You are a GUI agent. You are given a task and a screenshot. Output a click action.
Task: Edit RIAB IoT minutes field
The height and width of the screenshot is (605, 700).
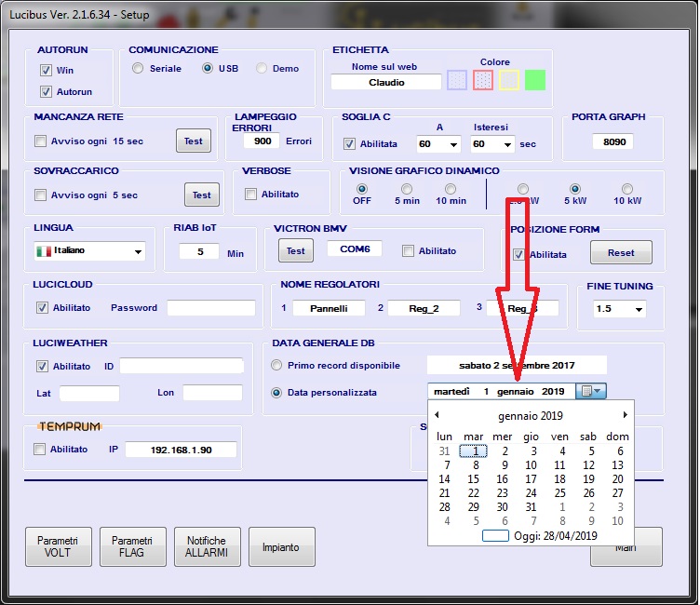[199, 252]
